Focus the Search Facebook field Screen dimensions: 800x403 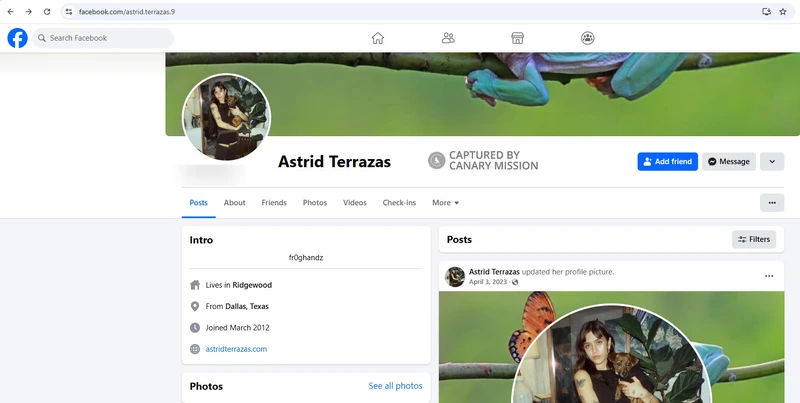(103, 38)
